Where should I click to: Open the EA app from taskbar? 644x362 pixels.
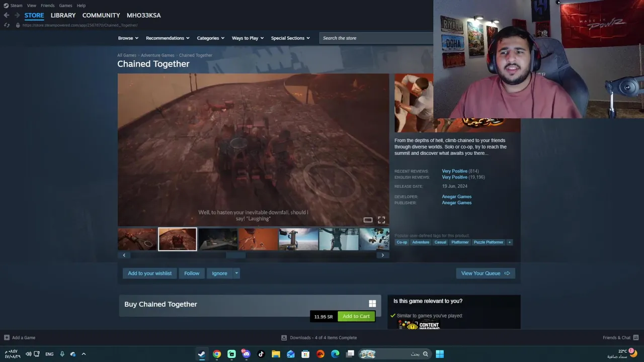point(320,354)
